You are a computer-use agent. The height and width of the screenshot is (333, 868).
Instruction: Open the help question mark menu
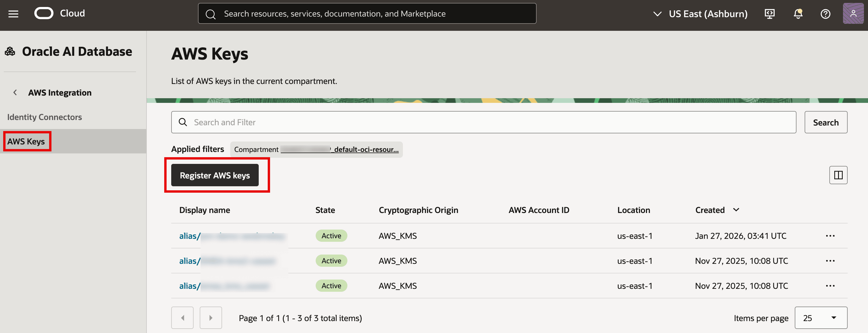825,14
